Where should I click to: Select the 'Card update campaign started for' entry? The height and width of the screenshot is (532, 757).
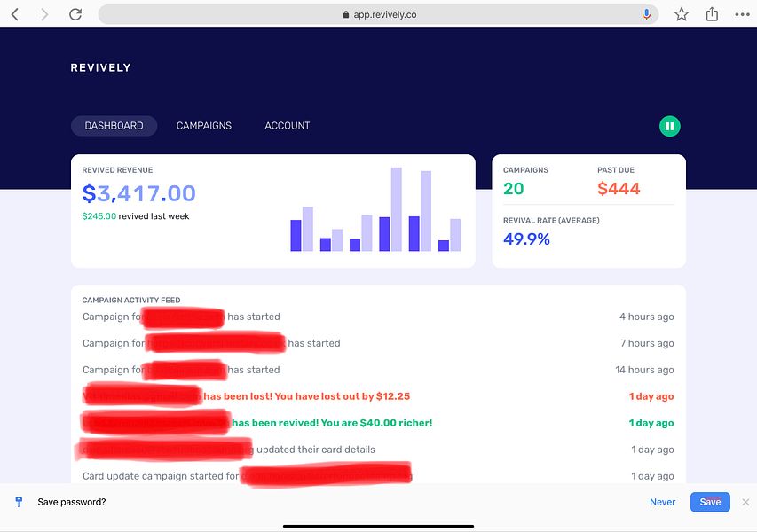tap(378, 476)
